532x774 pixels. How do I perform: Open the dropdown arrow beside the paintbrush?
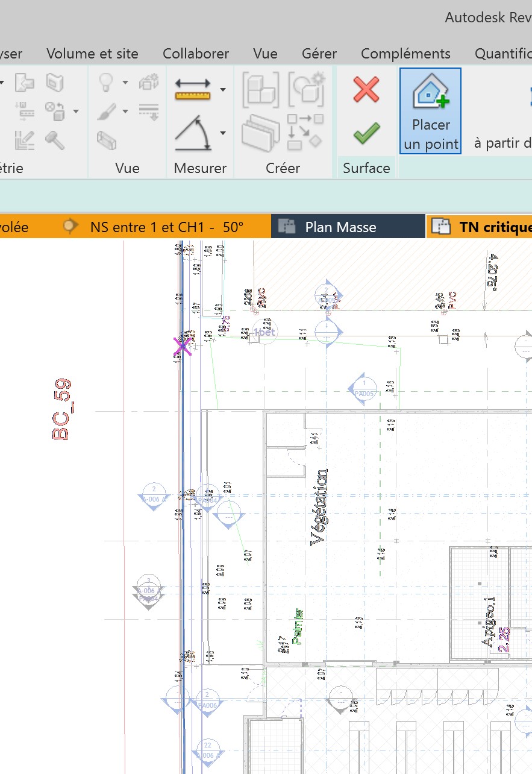pyautogui.click(x=125, y=112)
